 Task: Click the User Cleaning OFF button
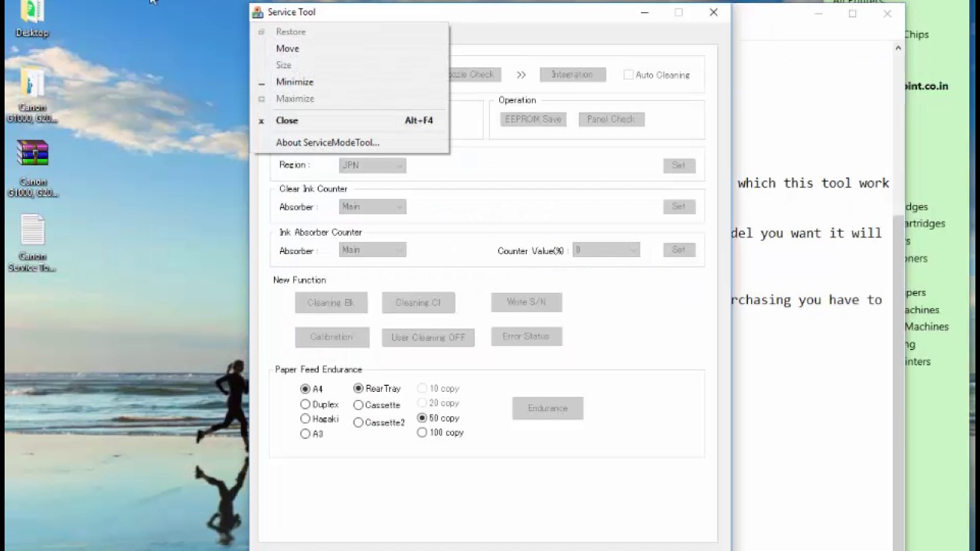pyautogui.click(x=428, y=337)
